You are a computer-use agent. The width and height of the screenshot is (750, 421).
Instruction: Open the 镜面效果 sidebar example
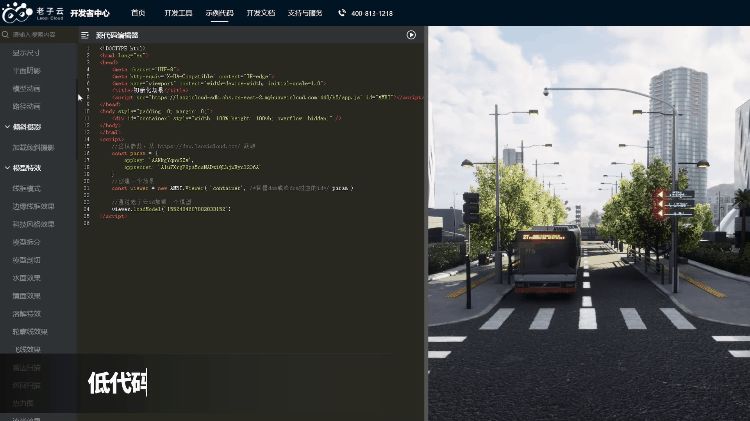[x=26, y=296]
